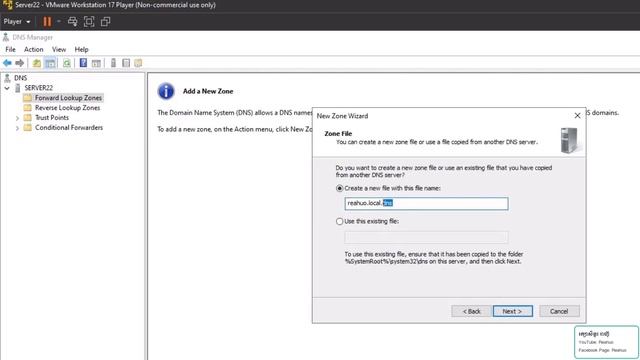Select the DNS root node in the tree

coord(20,78)
